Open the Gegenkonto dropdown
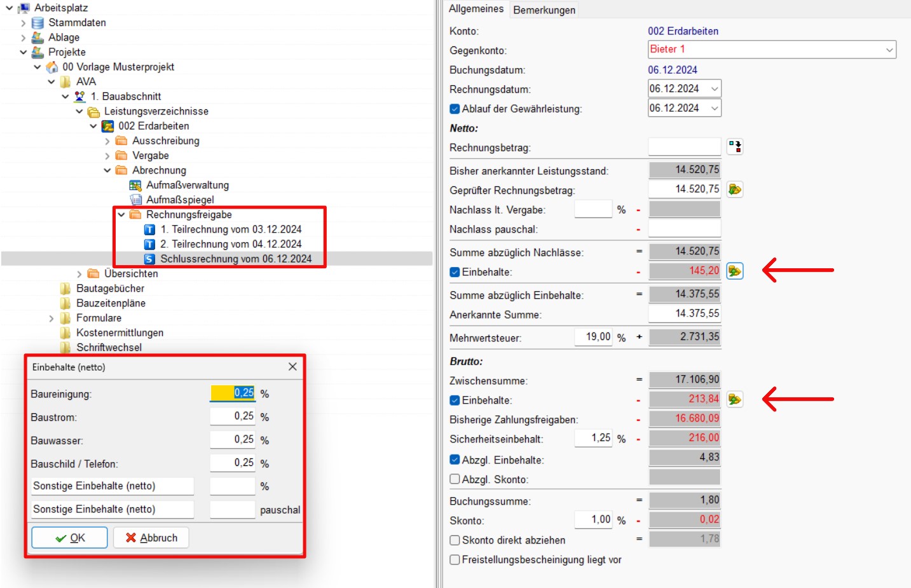This screenshot has width=911, height=588. pos(889,50)
